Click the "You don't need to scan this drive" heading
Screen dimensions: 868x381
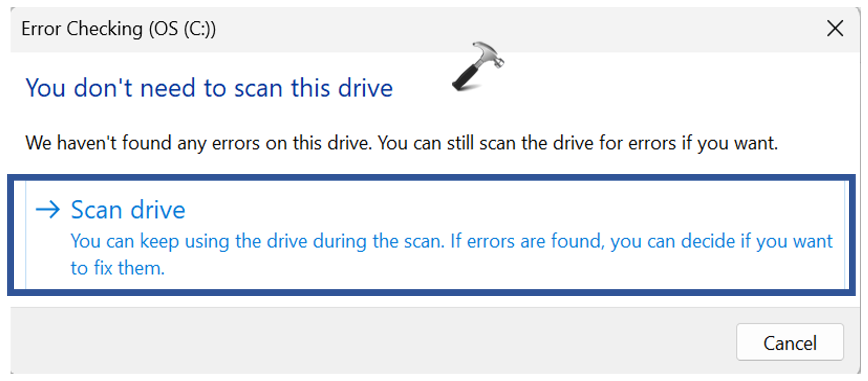coord(209,88)
